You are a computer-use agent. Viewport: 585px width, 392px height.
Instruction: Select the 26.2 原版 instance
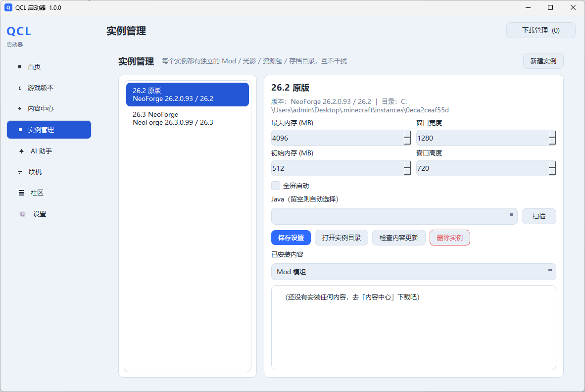[x=188, y=95]
